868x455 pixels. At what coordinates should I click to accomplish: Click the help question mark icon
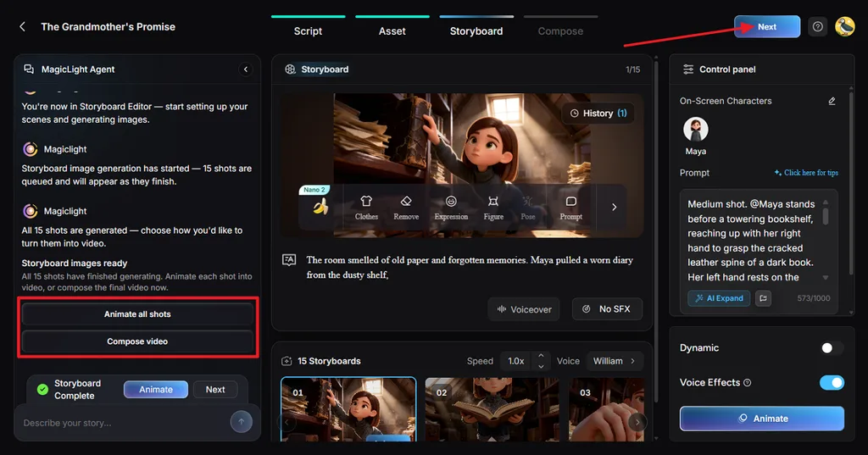[x=818, y=26]
